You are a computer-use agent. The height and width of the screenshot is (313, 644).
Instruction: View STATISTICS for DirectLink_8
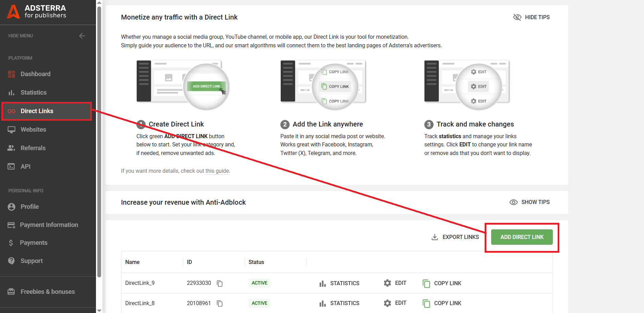click(x=339, y=303)
